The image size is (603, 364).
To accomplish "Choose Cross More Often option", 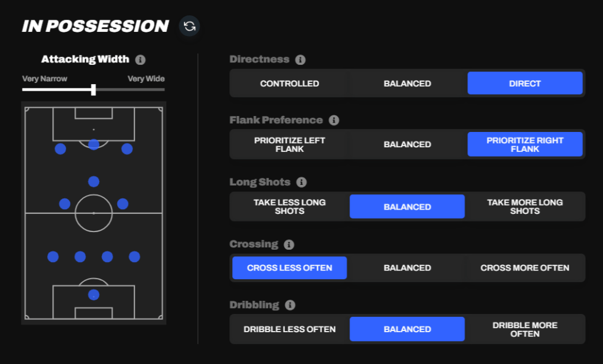I will pos(525,268).
